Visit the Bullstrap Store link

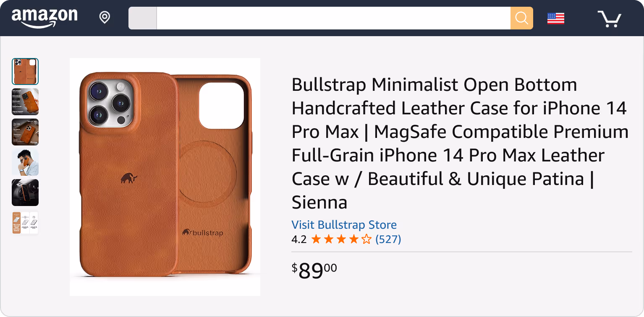point(343,225)
